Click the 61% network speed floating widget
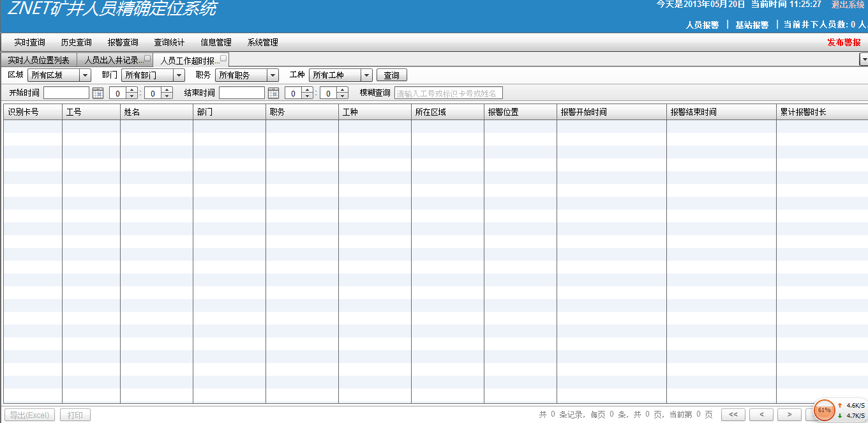Screen dimensions: 868x423 pyautogui.click(x=825, y=410)
